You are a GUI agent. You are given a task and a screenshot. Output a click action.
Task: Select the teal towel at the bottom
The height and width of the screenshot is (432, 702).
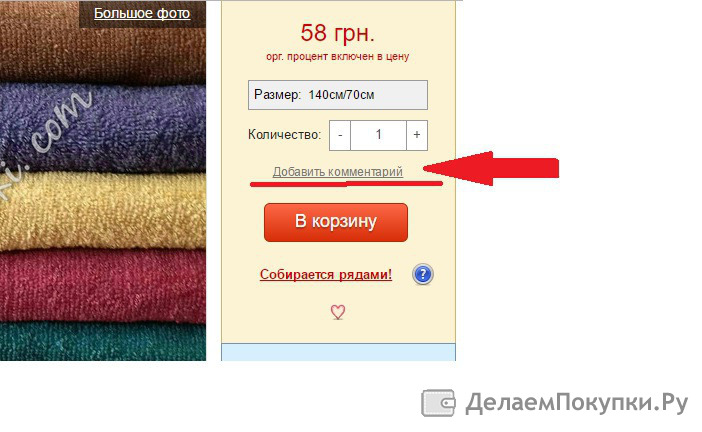pyautogui.click(x=103, y=342)
